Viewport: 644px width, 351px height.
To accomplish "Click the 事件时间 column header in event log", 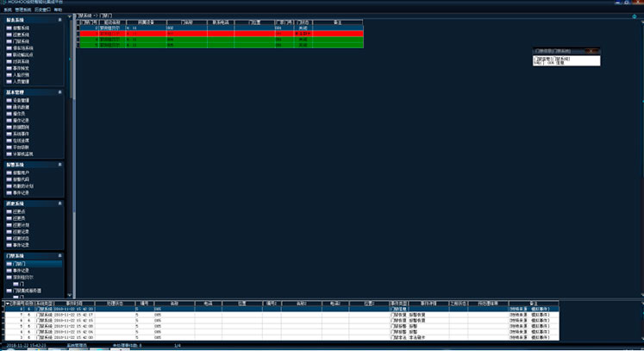I will click(72, 304).
